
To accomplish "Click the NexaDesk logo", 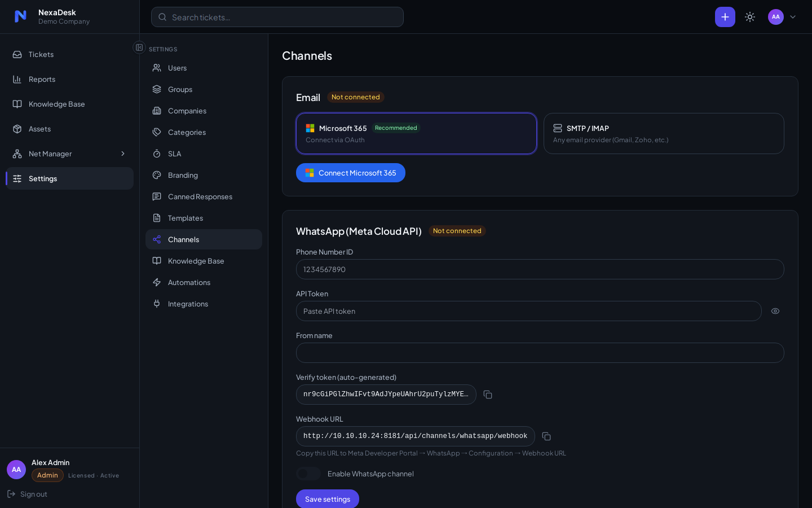I will [20, 16].
